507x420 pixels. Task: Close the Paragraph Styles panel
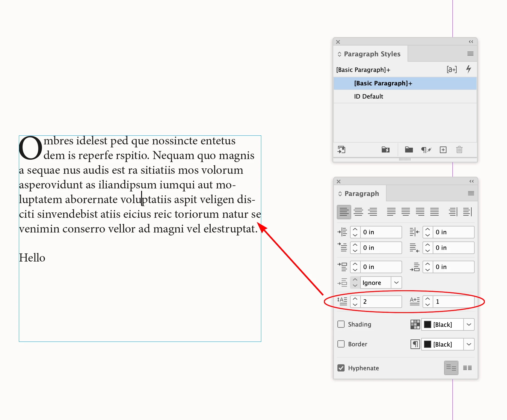338,42
